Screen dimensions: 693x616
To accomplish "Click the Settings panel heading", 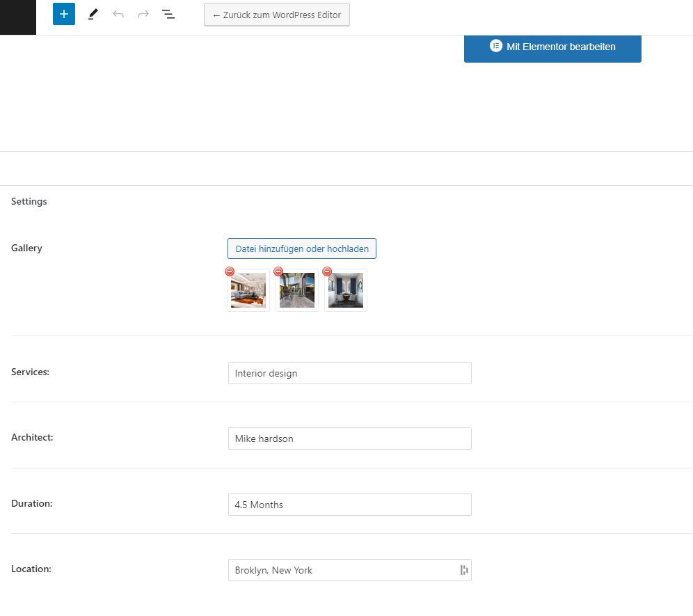I will (x=29, y=201).
